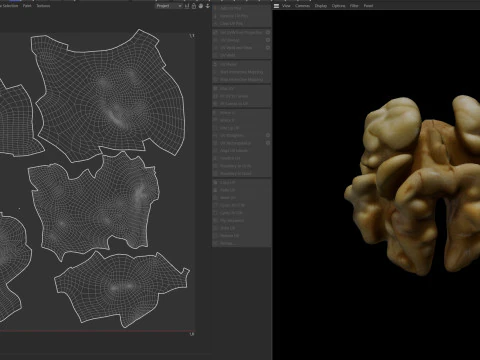The width and height of the screenshot is (480, 360).
Task: Choose Reset UV entry
Action: click(242, 198)
